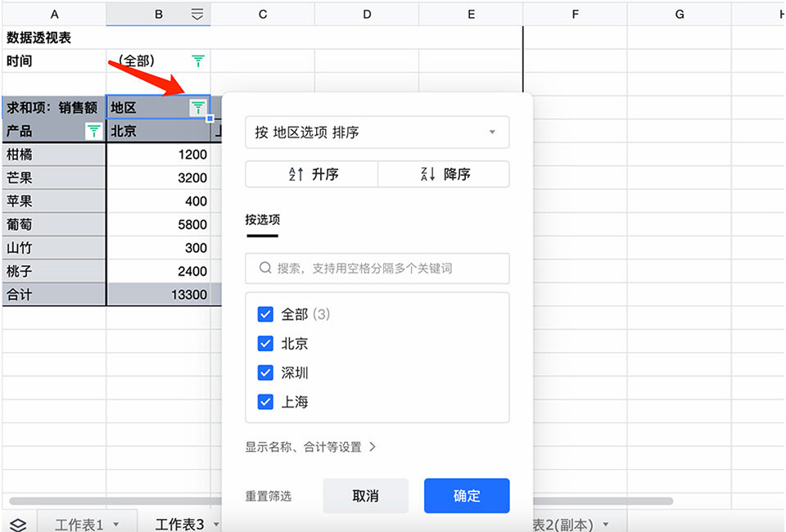
Task: Open the 产品 field filter icon
Action: tap(93, 131)
